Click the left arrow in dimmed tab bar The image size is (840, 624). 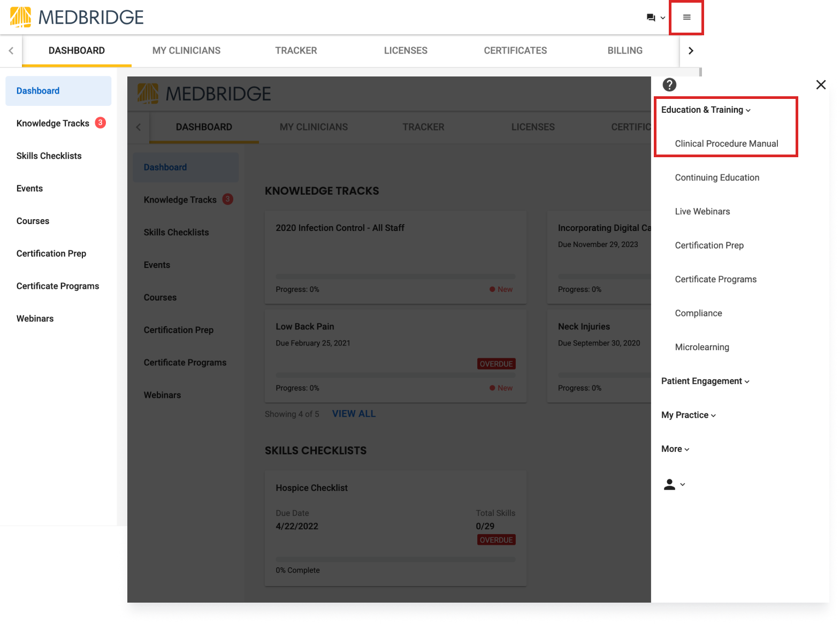click(139, 127)
